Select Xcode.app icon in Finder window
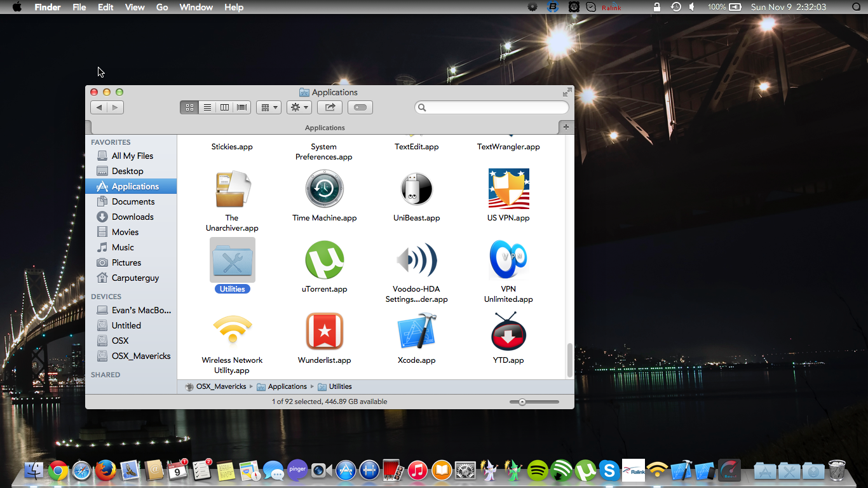 tap(417, 331)
